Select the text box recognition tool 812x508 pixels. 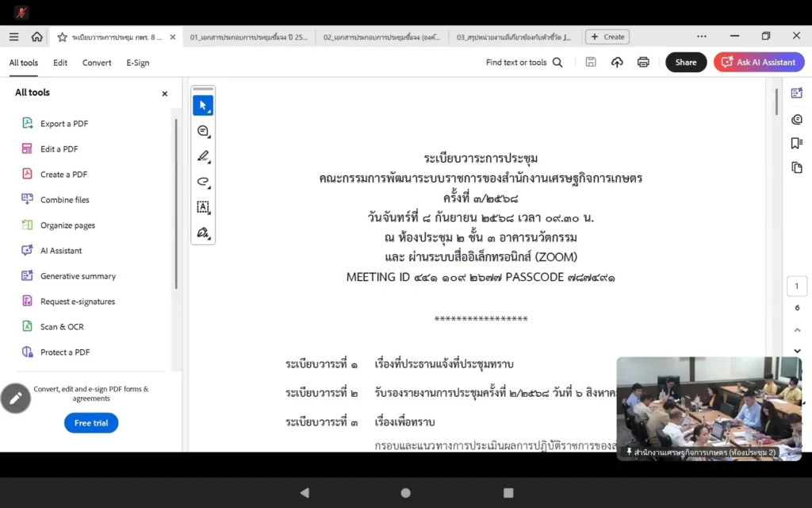(x=203, y=207)
